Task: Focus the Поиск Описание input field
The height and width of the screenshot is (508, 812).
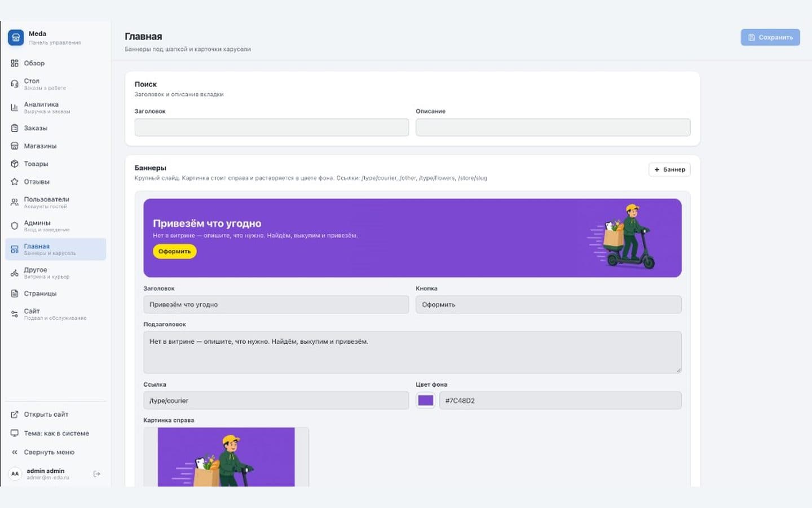Action: click(553, 127)
